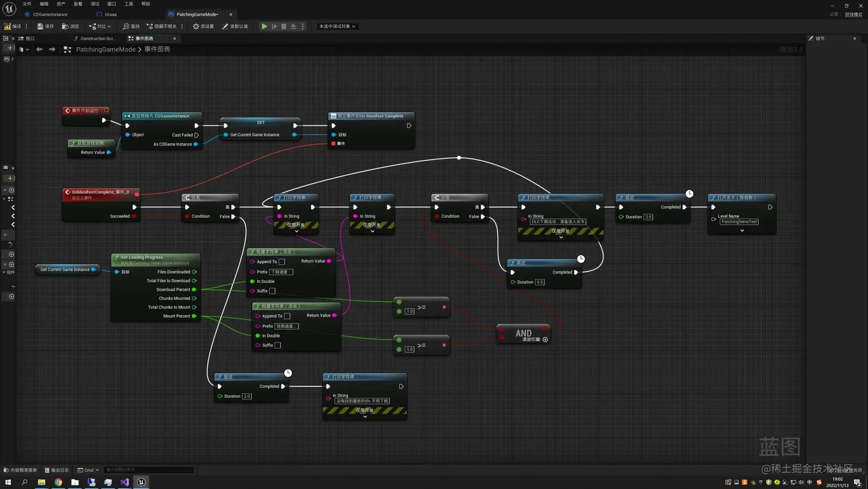
Task: Open the 文件 (File) menu
Action: coord(27,4)
